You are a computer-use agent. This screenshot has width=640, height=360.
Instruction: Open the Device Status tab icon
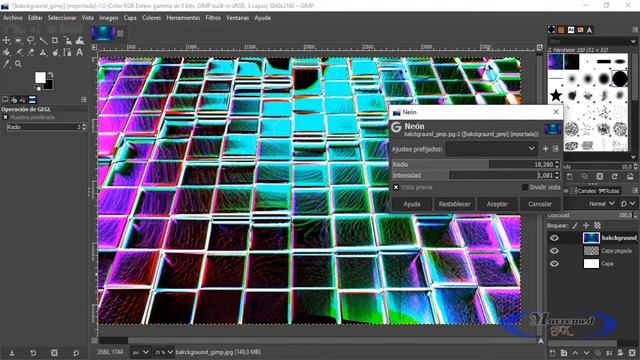(x=14, y=100)
